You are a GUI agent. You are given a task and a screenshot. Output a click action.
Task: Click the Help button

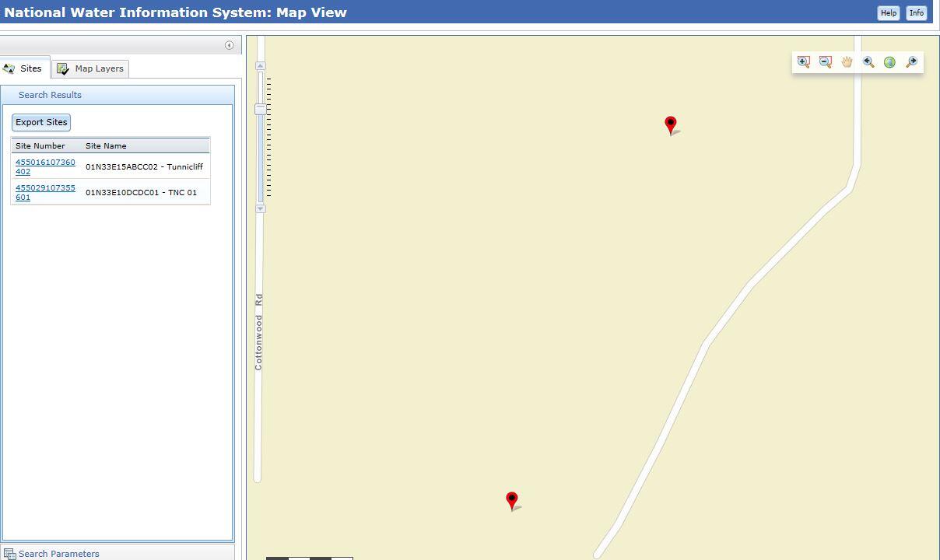point(888,12)
